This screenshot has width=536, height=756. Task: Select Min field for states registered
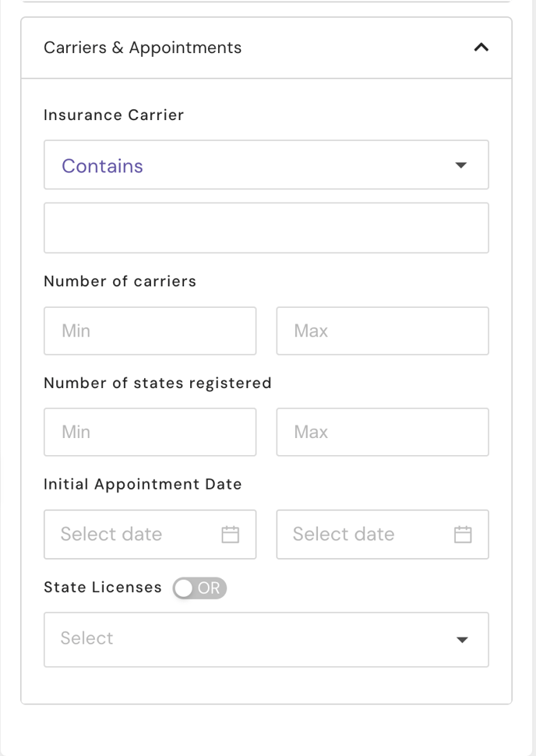coord(150,432)
